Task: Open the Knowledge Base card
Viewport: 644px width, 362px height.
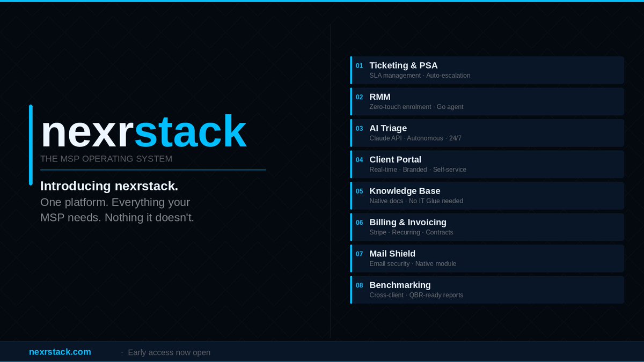Action: (x=487, y=196)
